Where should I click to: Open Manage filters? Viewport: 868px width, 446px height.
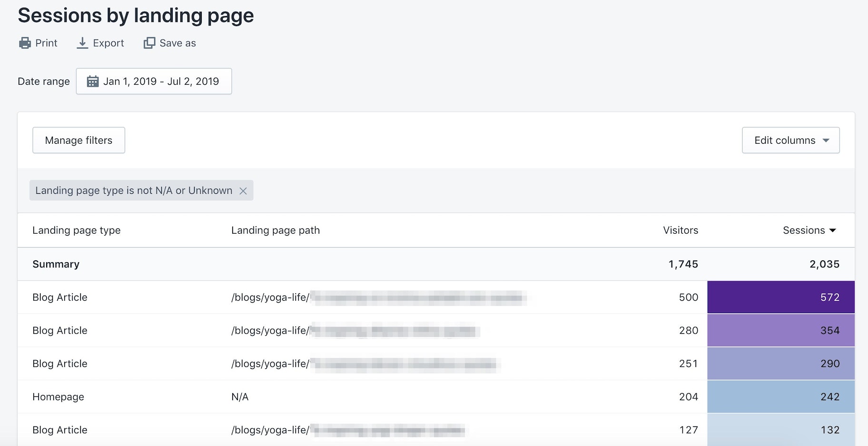coord(79,140)
